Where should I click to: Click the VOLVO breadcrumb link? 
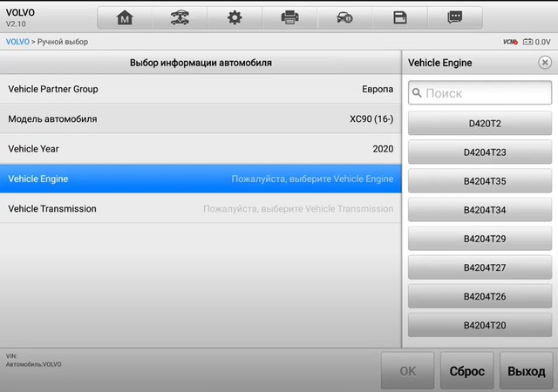click(x=17, y=42)
